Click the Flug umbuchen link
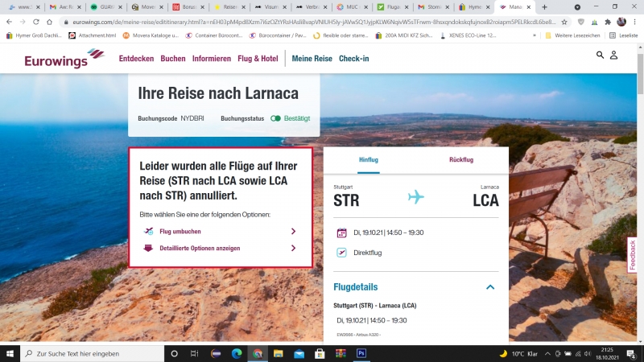 coord(180,232)
